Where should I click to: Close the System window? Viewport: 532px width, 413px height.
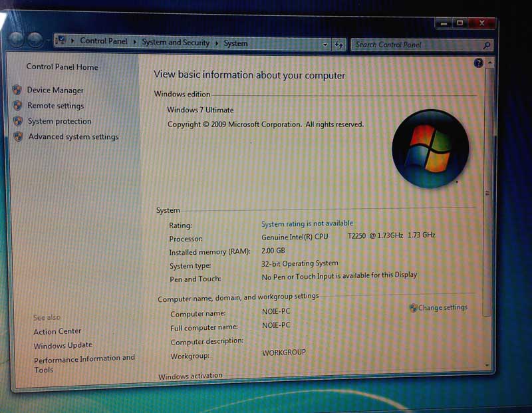(x=481, y=23)
